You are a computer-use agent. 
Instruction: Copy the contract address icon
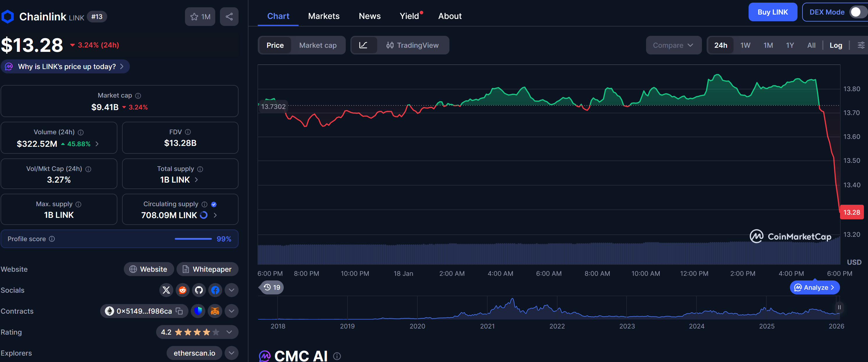tap(180, 311)
